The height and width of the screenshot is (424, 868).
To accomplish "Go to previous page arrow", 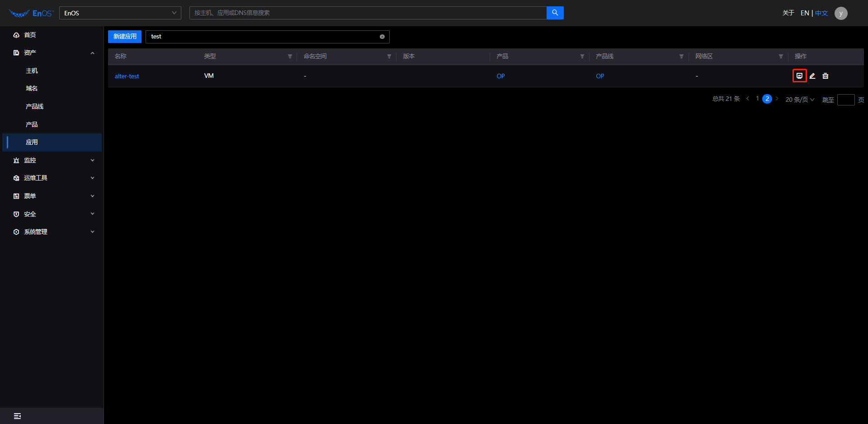I will point(748,99).
